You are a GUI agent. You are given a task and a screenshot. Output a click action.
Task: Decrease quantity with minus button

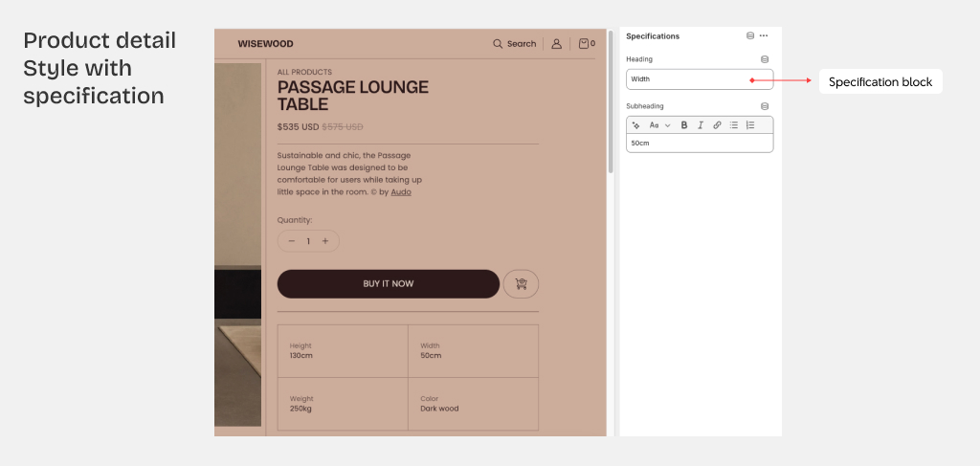(x=291, y=241)
